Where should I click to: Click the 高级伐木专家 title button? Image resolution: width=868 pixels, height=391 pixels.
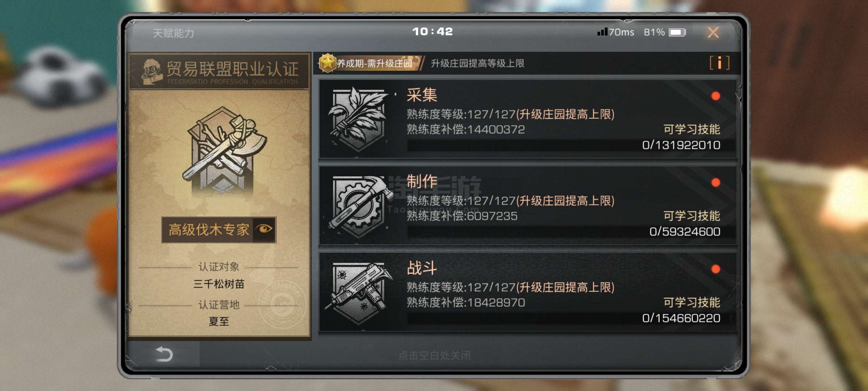[208, 230]
